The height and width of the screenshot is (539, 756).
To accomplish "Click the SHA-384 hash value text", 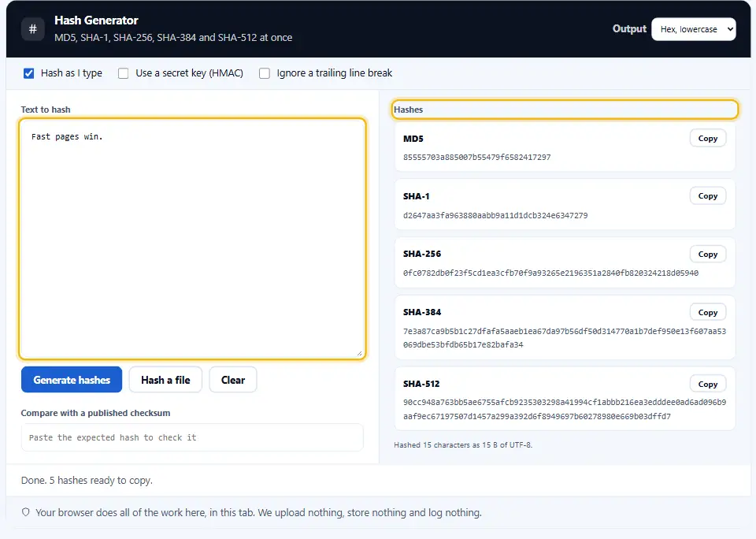I will (x=565, y=338).
